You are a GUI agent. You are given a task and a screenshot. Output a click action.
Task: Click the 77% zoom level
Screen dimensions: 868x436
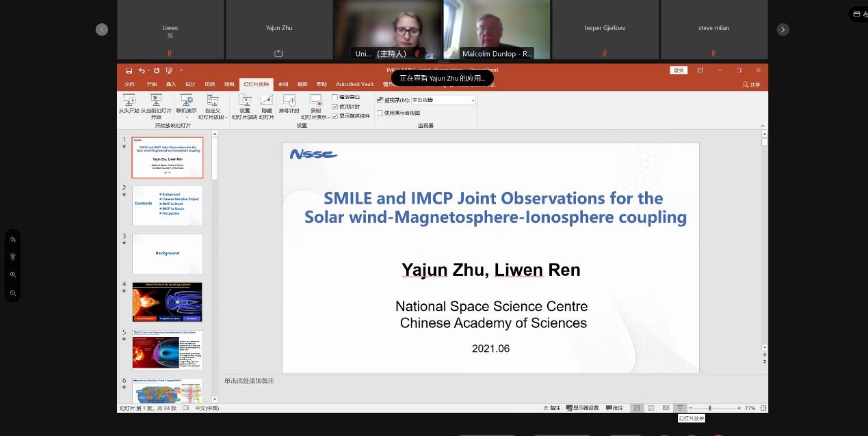click(750, 408)
